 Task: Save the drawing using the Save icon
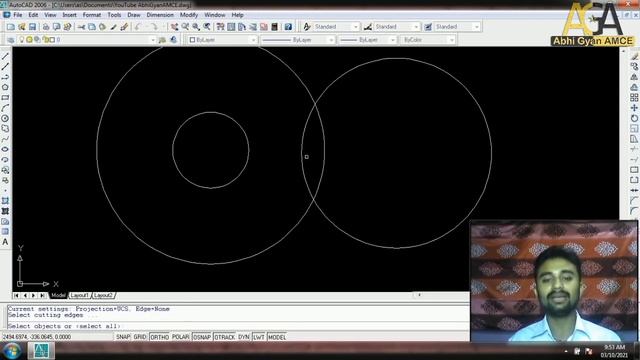click(x=32, y=27)
